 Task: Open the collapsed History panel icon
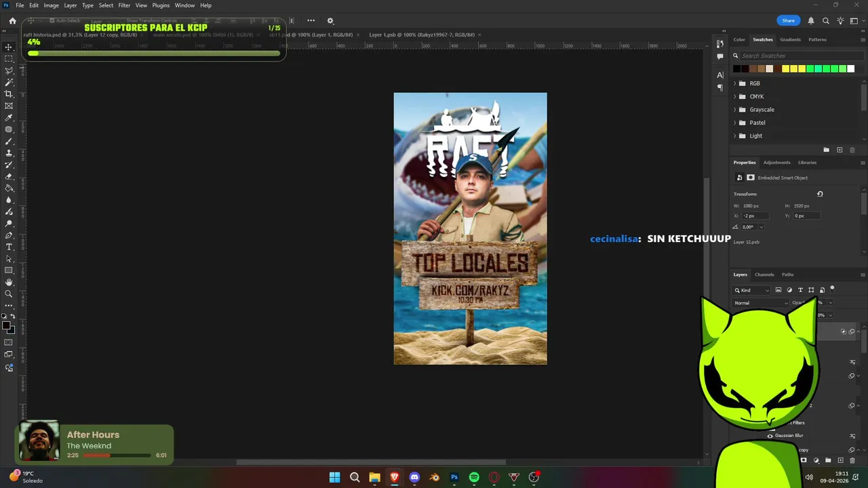(x=720, y=44)
